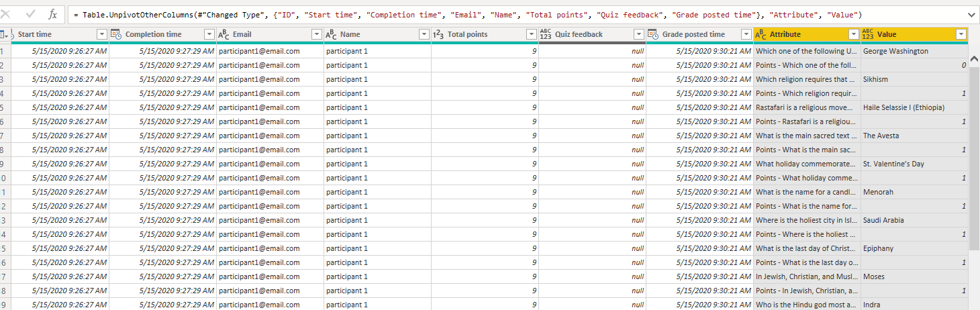The height and width of the screenshot is (310, 980).
Task: Select the Sikhism value cell
Action: (914, 79)
